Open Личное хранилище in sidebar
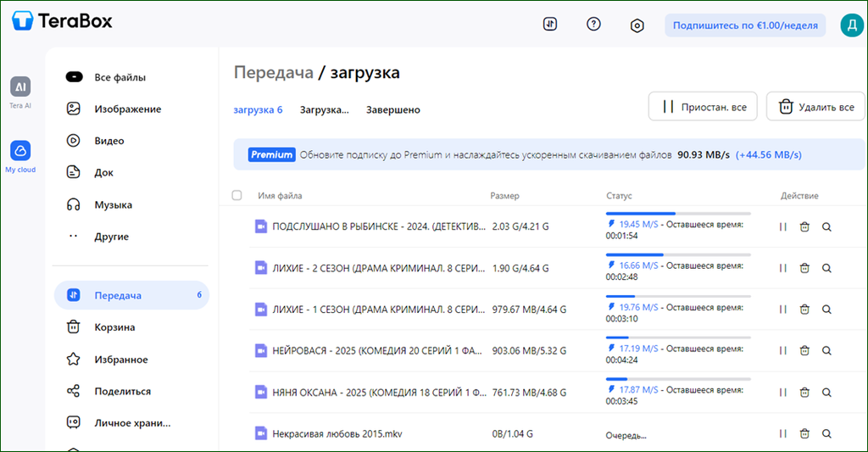Screen dimensions: 868x452 (131, 422)
